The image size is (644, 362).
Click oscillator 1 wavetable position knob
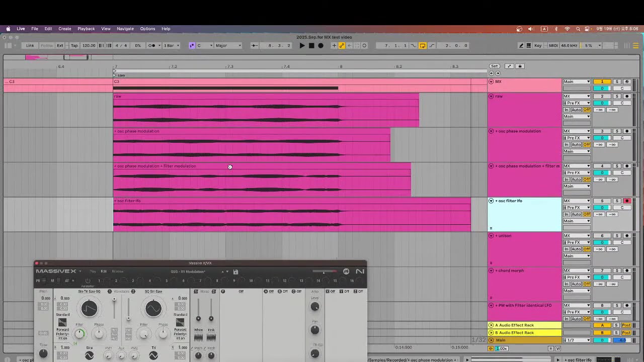(89, 308)
